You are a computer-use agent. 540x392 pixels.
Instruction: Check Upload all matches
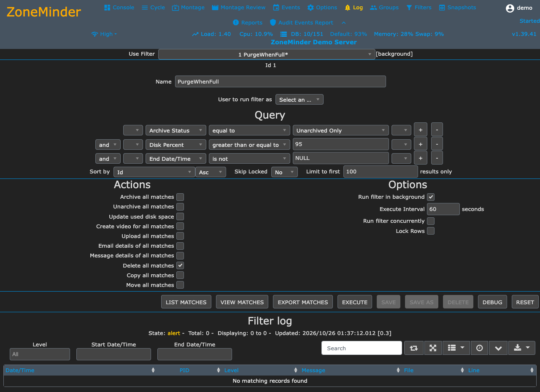180,236
